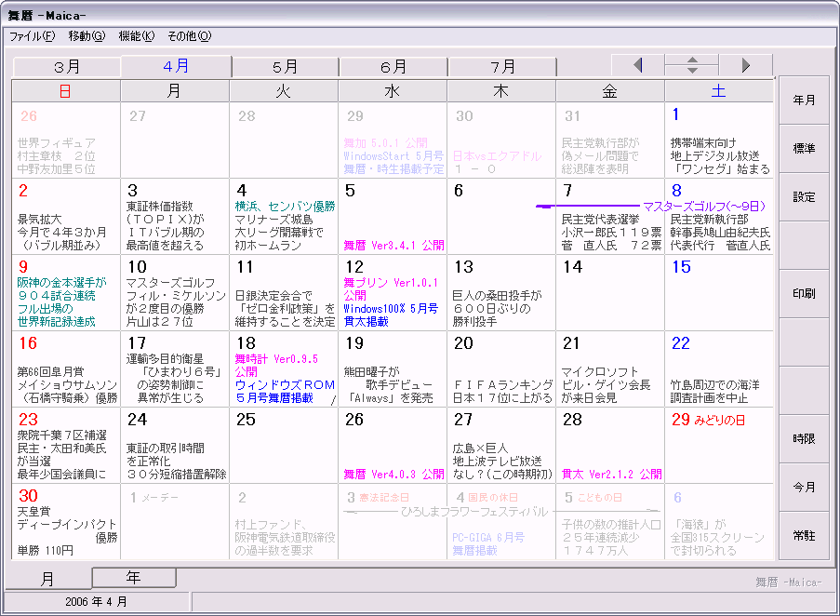Open the 機能(K) menu
840x616 pixels.
[x=136, y=36]
